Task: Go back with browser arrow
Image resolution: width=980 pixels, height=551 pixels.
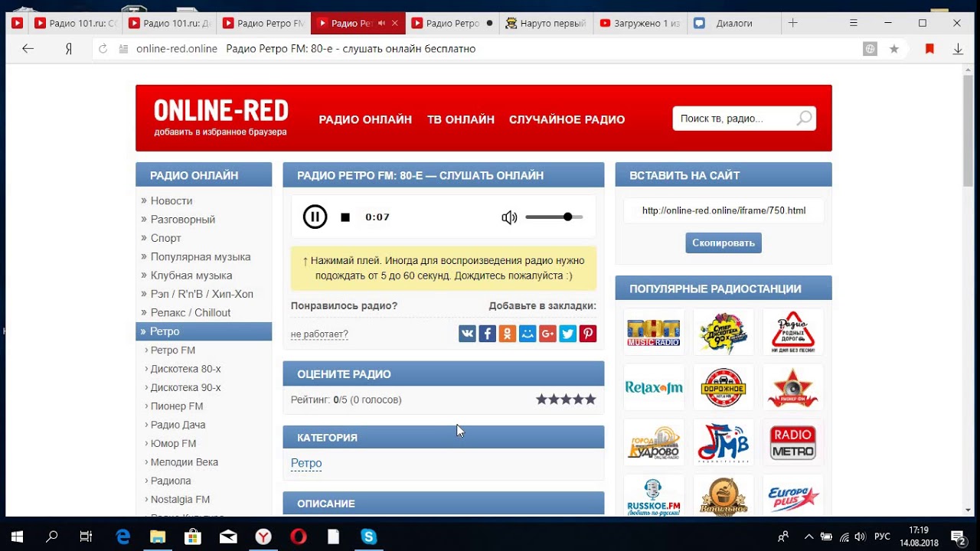Action: click(x=28, y=49)
